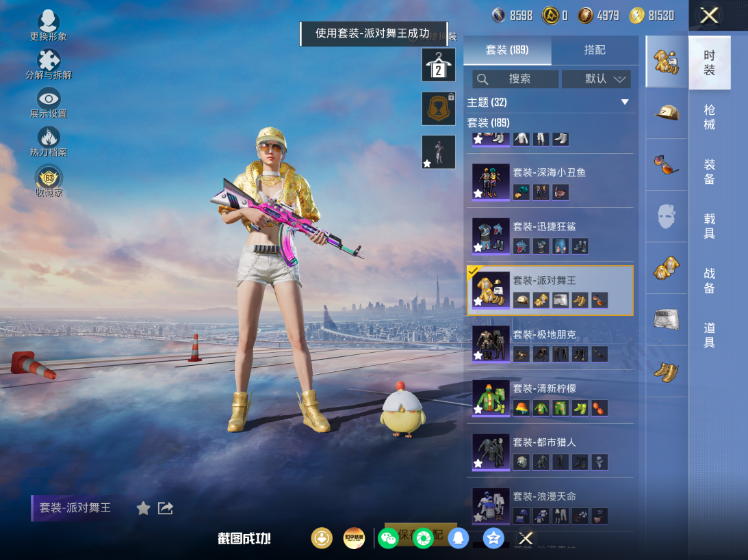748x560 pixels.
Task: Click the 8598 currency balance
Action: pos(513,16)
